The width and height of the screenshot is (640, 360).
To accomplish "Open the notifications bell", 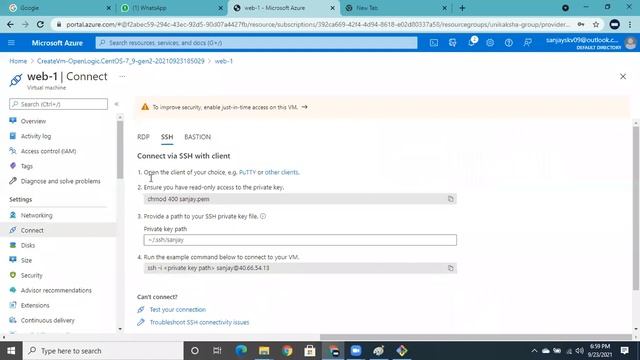I will tap(471, 42).
